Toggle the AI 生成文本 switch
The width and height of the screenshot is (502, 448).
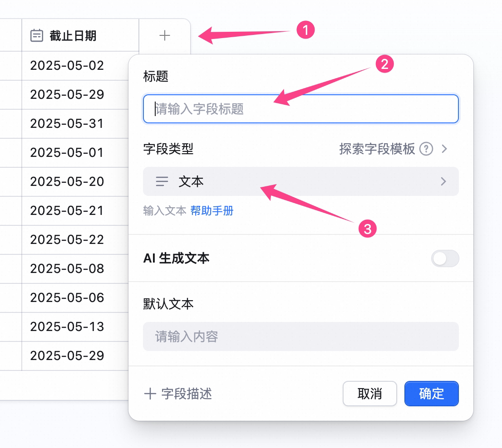pyautogui.click(x=445, y=258)
